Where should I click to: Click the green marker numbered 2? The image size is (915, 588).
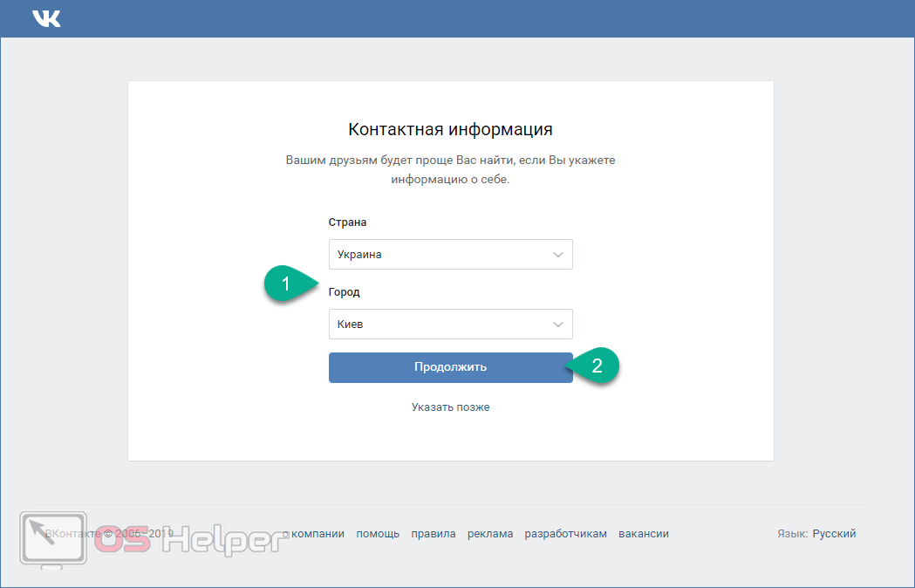[596, 366]
